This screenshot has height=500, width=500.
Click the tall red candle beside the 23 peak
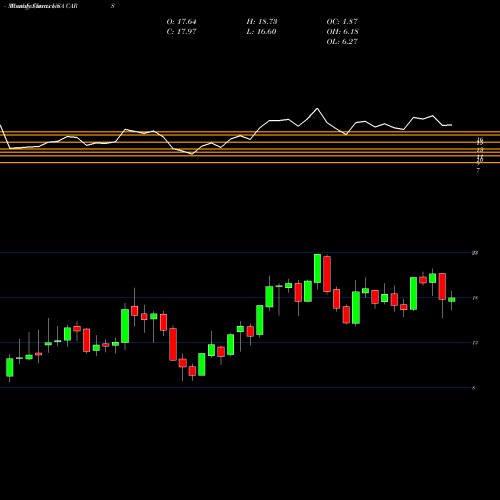pos(327,274)
